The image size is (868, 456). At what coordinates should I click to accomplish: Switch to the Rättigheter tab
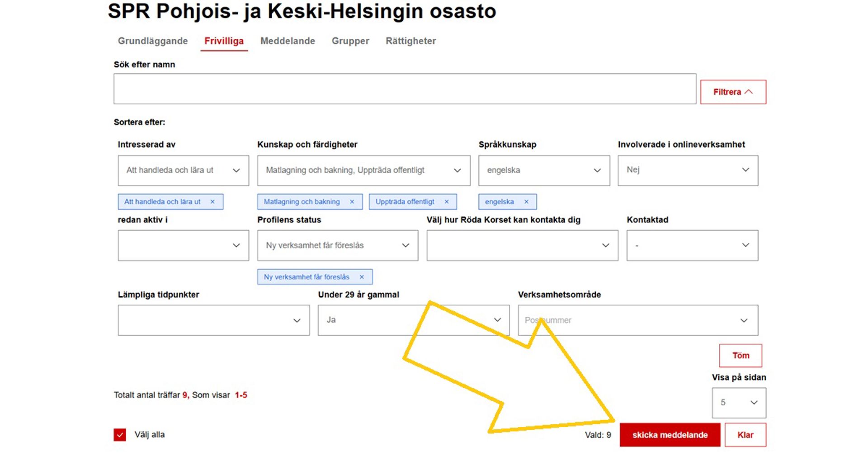410,41
